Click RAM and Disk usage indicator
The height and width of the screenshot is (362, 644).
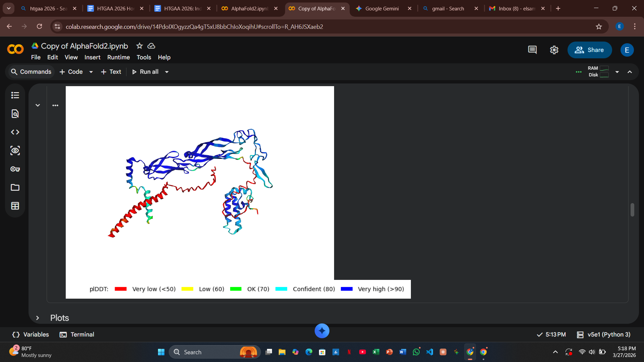pos(598,72)
